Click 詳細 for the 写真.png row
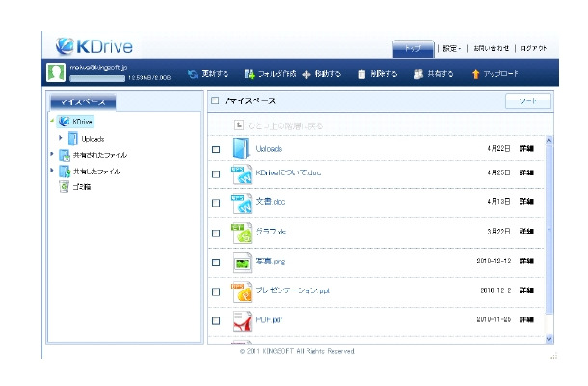The height and width of the screenshot is (386, 588). [x=526, y=261]
